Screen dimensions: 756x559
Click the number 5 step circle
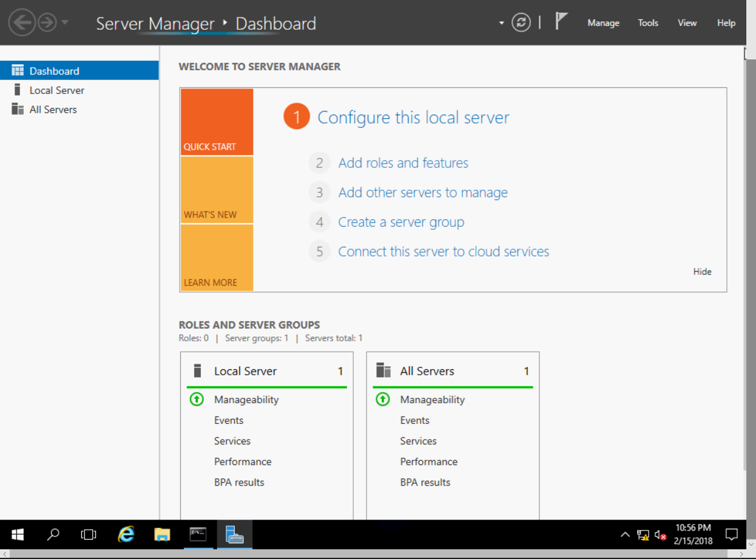[319, 252]
